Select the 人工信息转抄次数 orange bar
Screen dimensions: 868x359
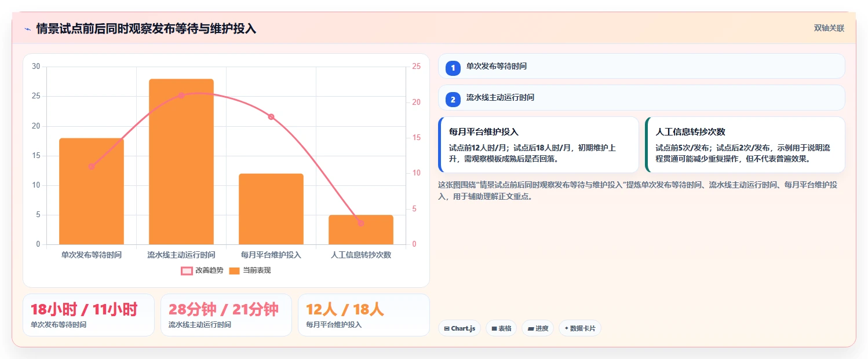[361, 230]
